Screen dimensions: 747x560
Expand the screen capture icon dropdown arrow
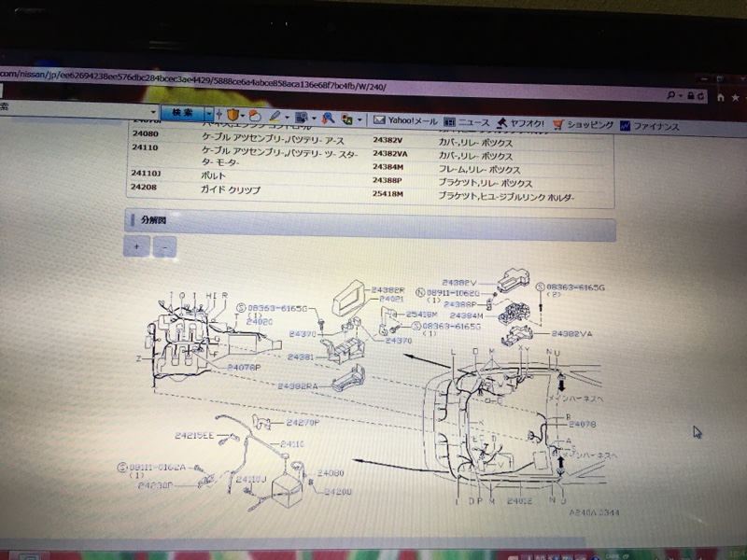point(314,119)
